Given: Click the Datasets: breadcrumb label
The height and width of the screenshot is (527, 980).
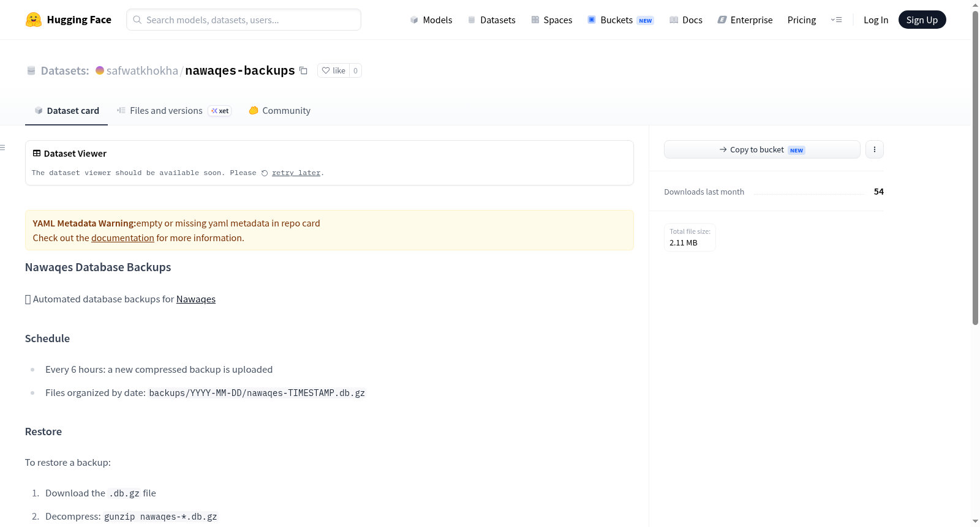Looking at the screenshot, I should 65,70.
